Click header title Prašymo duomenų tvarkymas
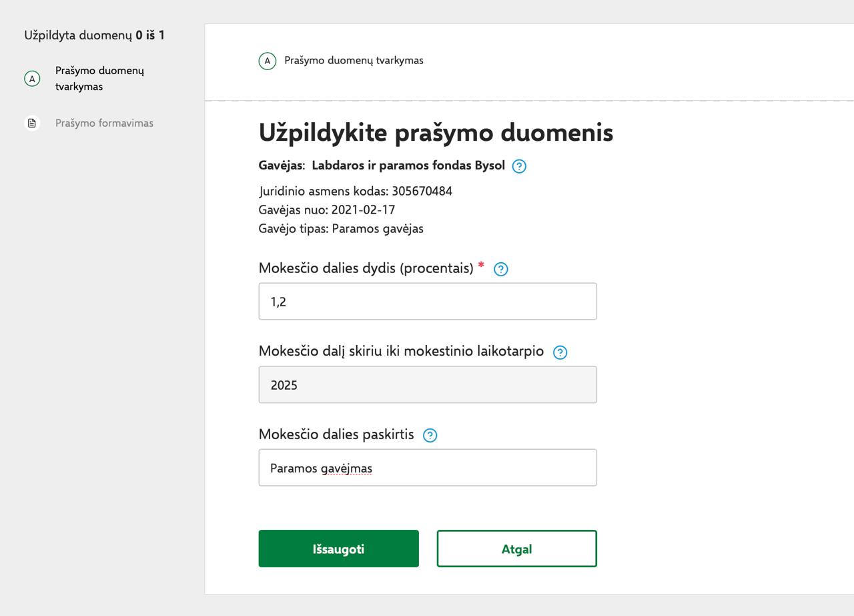Viewport: 854px width, 616px height. pyautogui.click(x=354, y=60)
